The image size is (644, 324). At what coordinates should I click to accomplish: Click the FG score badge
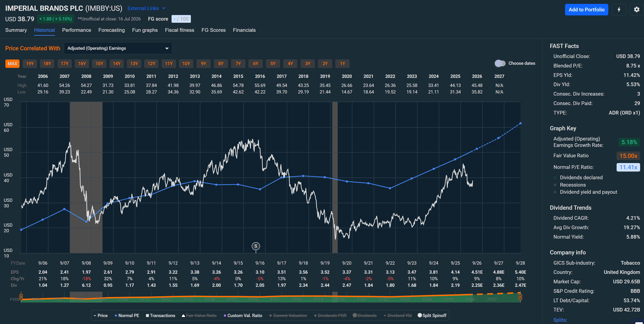(x=181, y=19)
